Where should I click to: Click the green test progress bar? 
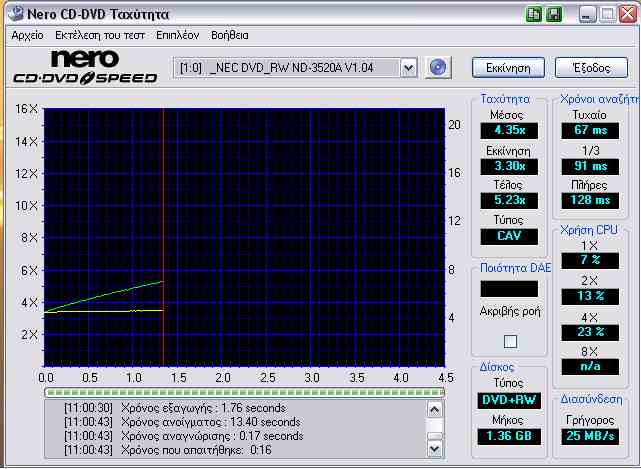[244, 393]
